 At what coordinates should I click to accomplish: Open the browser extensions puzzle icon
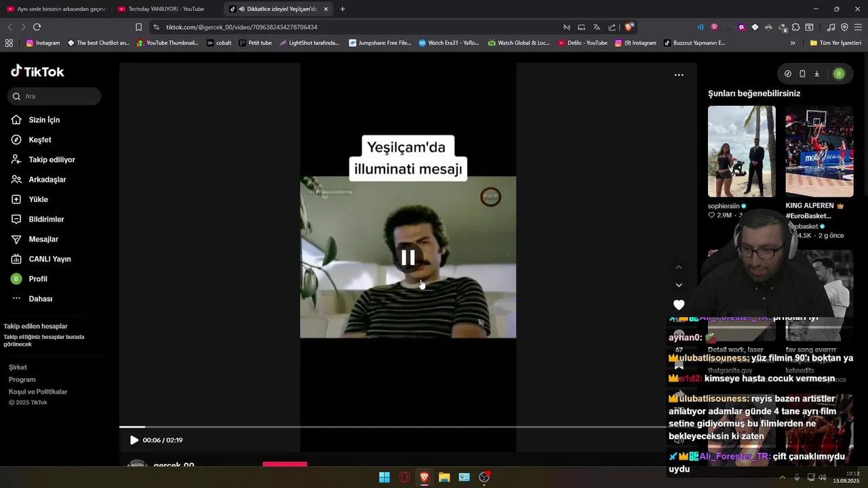click(x=795, y=27)
